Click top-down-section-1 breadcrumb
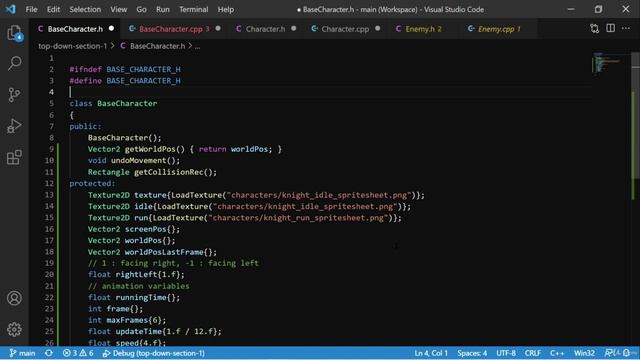The width and height of the screenshot is (640, 360). point(72,46)
